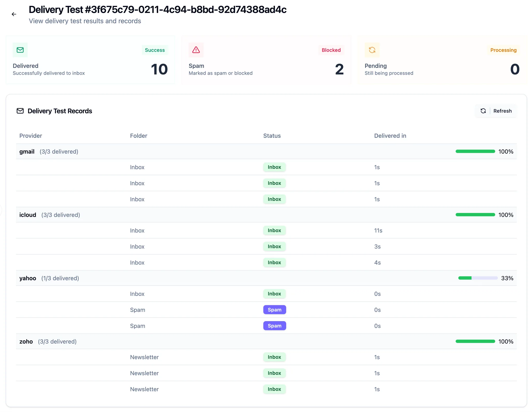The width and height of the screenshot is (532, 412).
Task: Click 'View delivery test results and records' subtitle
Action: 85,21
